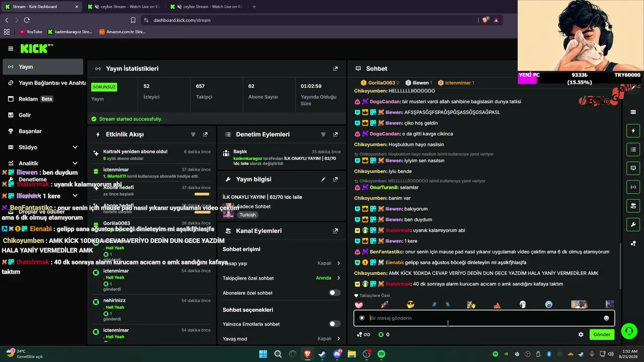Insert the sunglasses face emote

click(x=411, y=305)
